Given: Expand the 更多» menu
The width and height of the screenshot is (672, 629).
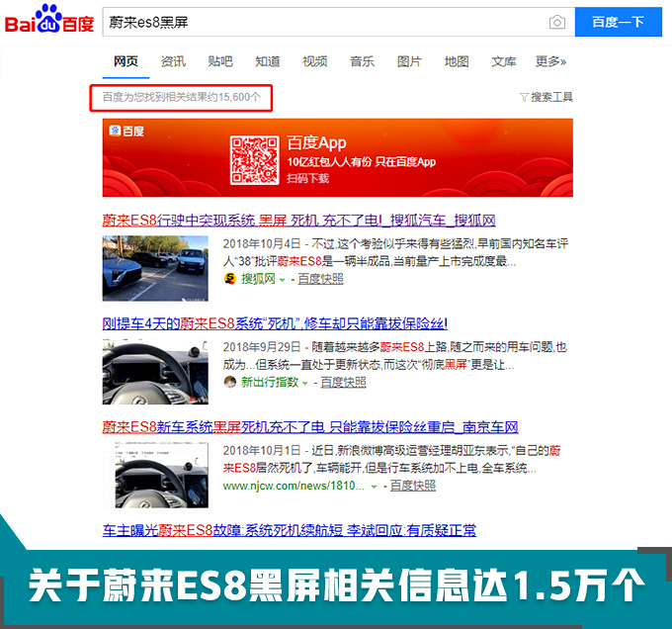Looking at the screenshot, I should click(x=550, y=61).
